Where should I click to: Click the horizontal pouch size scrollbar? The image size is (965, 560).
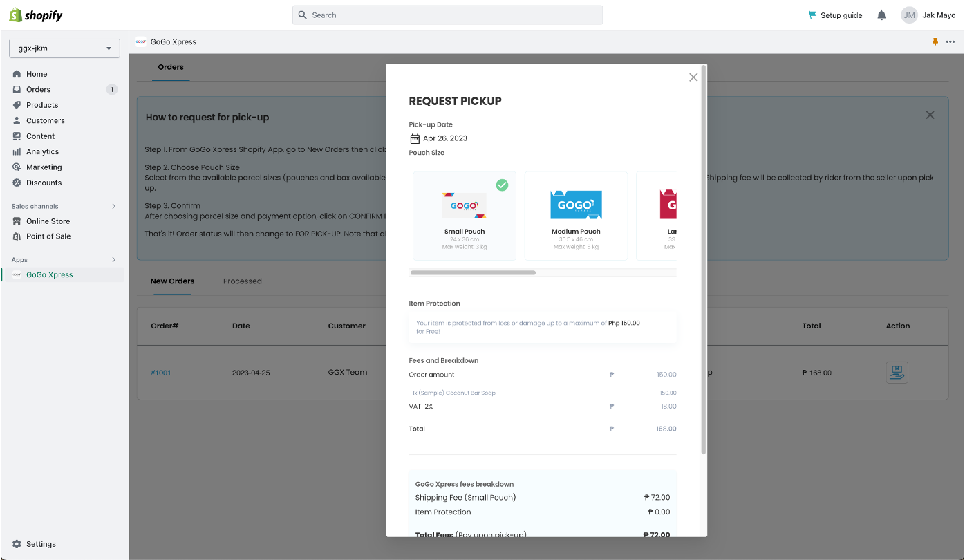click(x=473, y=272)
